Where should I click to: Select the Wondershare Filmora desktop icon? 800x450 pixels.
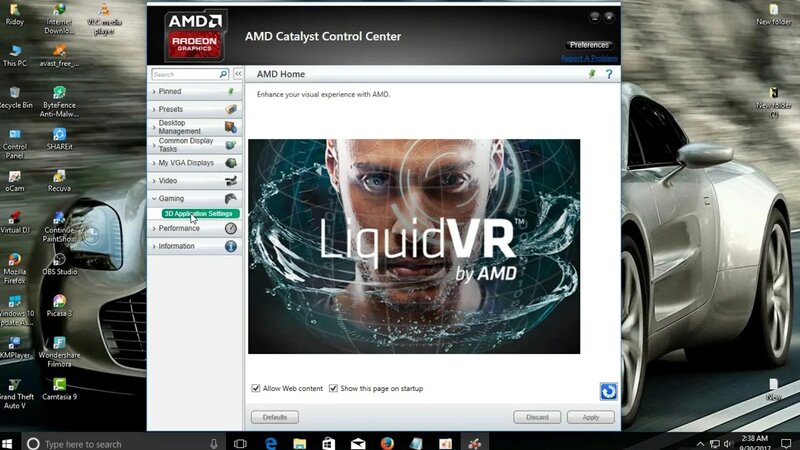click(59, 352)
